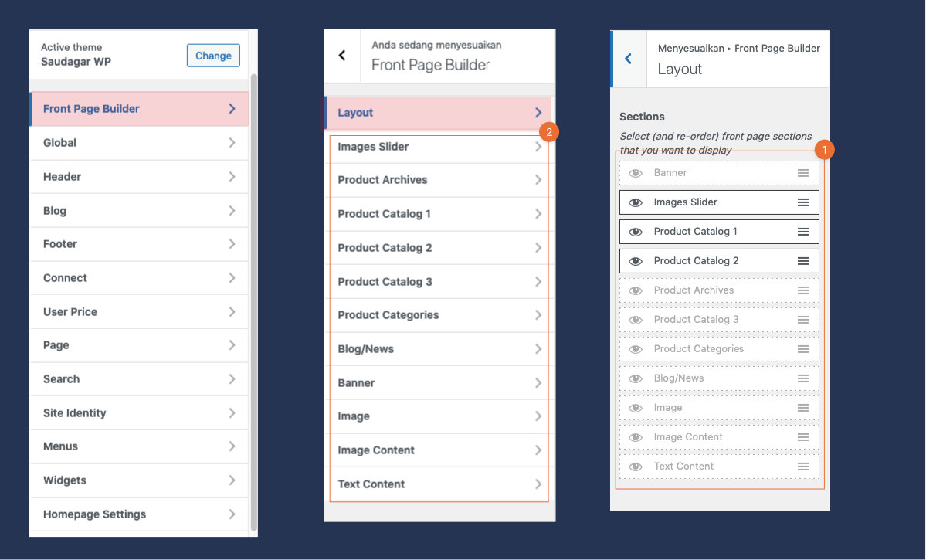Click the back arrow on the Layout panel

click(627, 58)
